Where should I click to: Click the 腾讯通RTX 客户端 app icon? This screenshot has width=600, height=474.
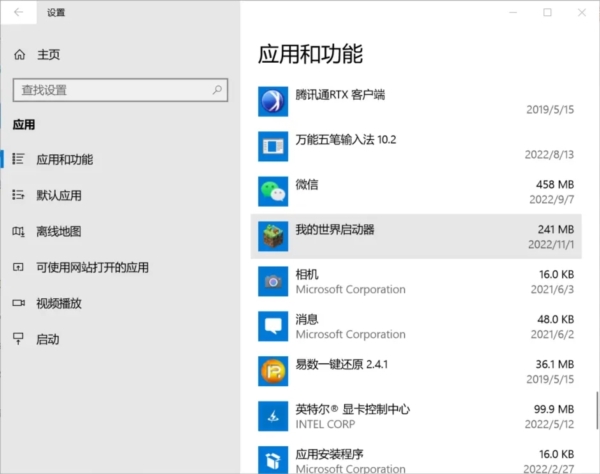(x=273, y=101)
